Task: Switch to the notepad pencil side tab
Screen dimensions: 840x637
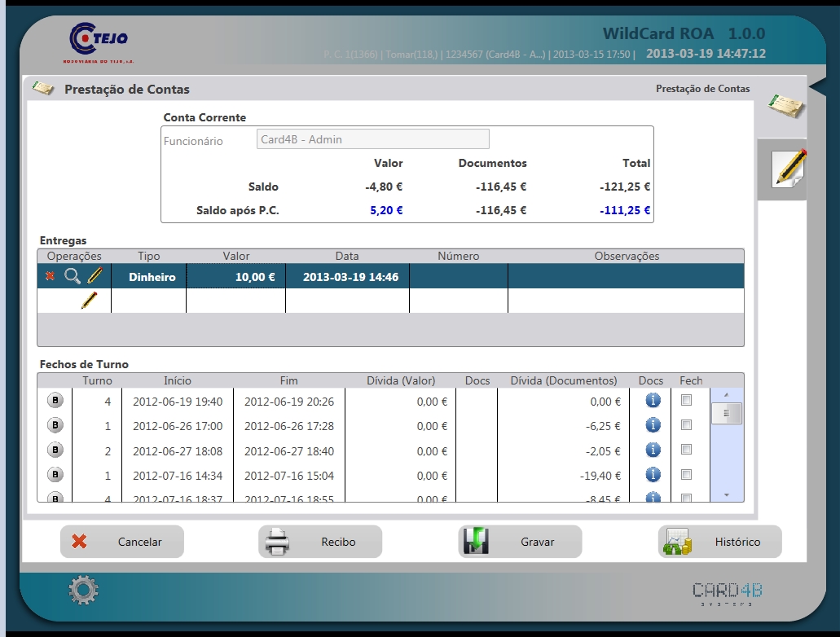Action: click(787, 168)
